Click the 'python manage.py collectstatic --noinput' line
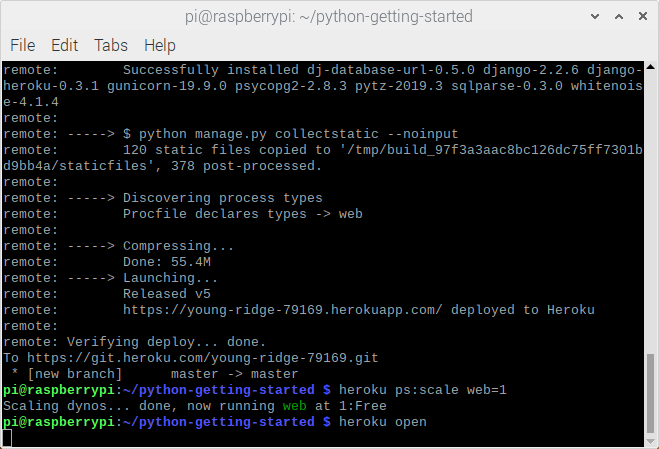The height and width of the screenshot is (449, 659). [290, 134]
